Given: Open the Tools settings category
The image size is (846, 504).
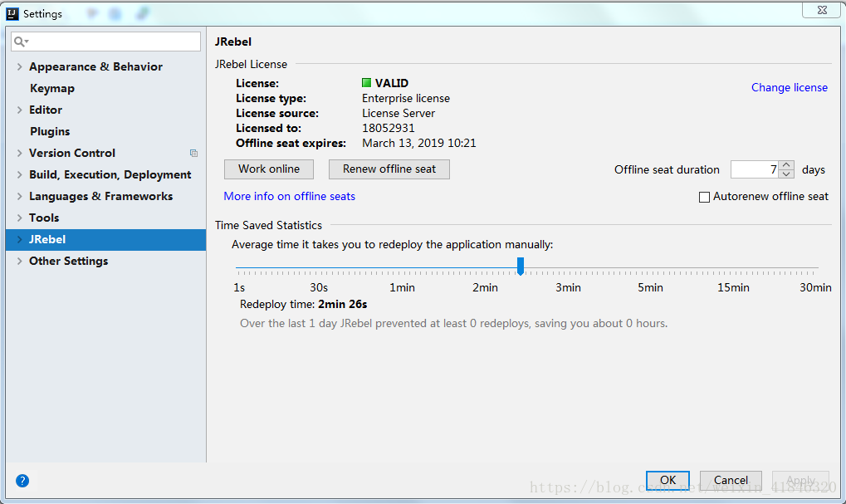Looking at the screenshot, I should pyautogui.click(x=44, y=218).
